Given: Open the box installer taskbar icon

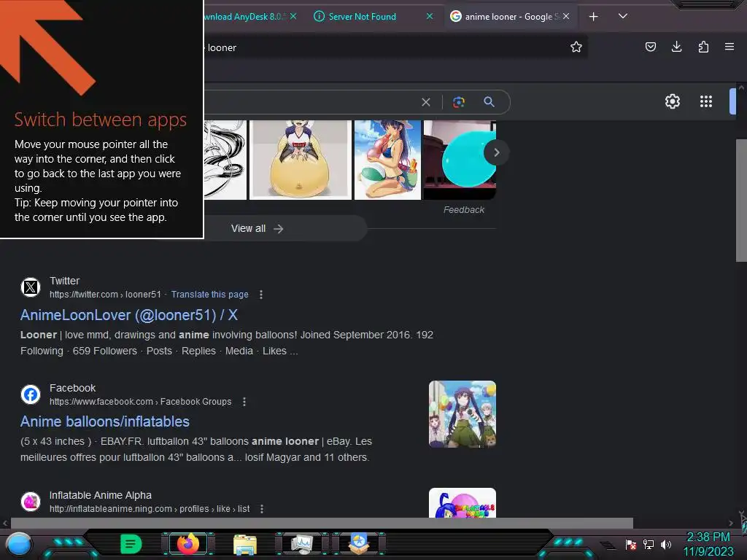Looking at the screenshot, I should click(x=359, y=544).
